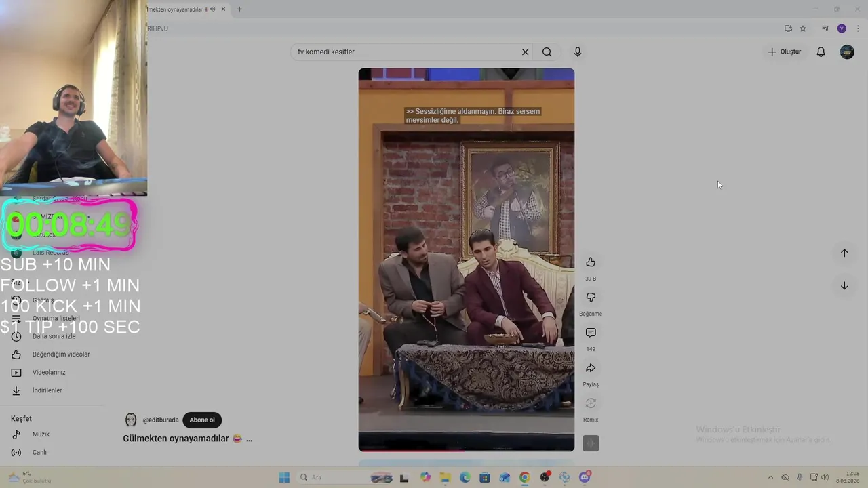Image resolution: width=868 pixels, height=488 pixels.
Task: Open File Explorer from taskbar
Action: [x=445, y=477]
